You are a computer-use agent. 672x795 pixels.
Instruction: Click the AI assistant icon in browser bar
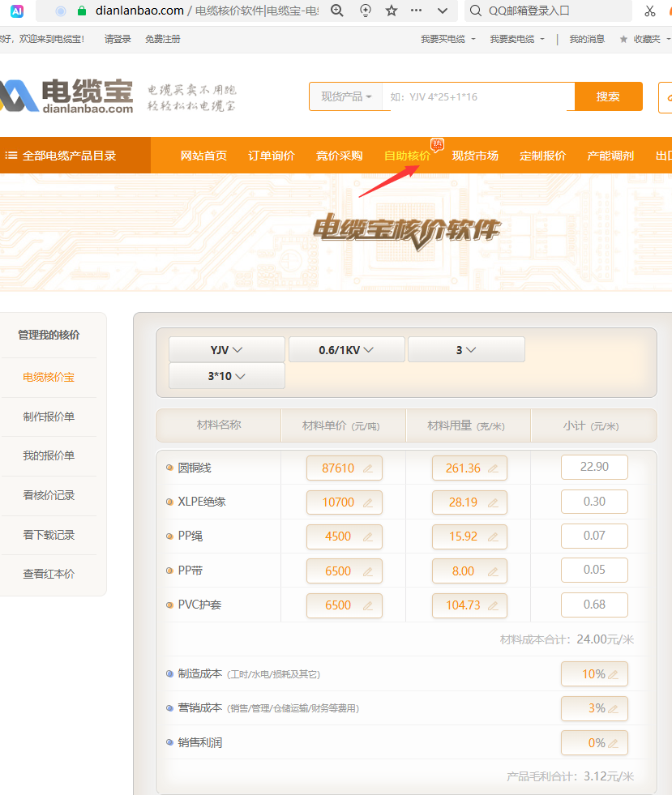coord(17,11)
